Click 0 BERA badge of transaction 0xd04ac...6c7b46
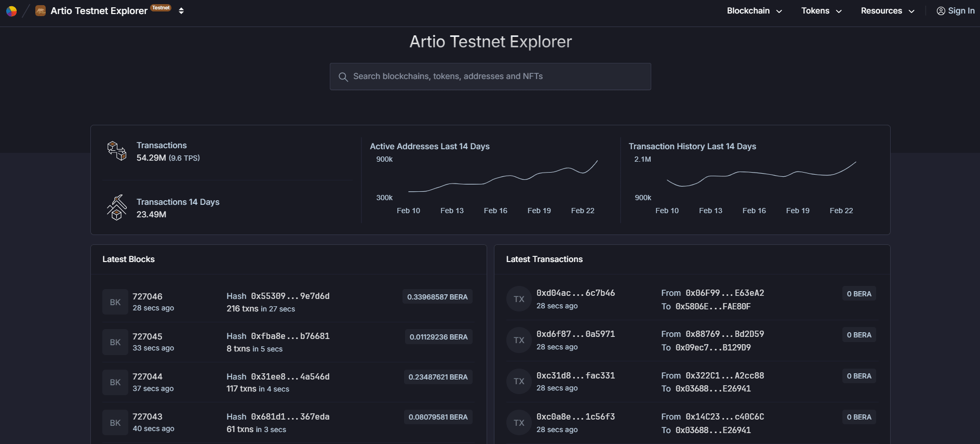This screenshot has width=980, height=444. tap(859, 294)
